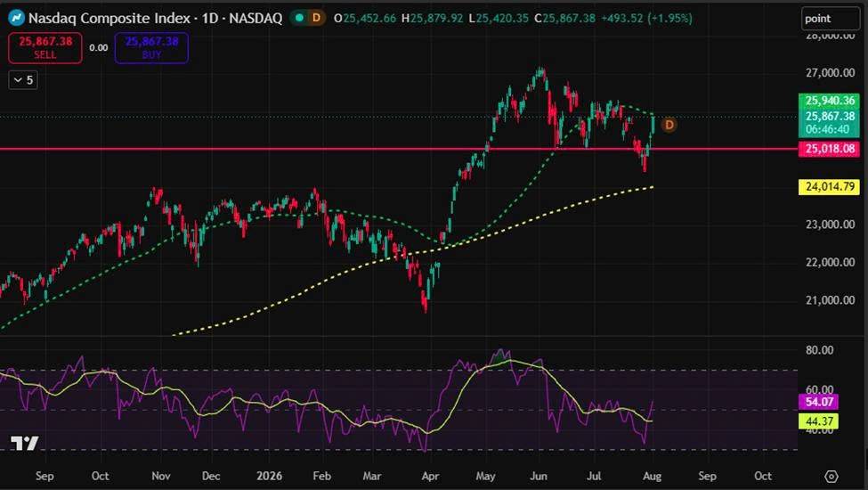868x490 pixels.
Task: Click the open price O25,452.66 in header
Action: coord(365,19)
